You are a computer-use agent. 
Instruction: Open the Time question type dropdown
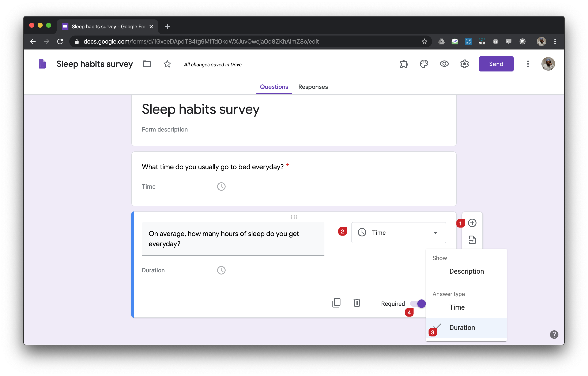coord(399,232)
